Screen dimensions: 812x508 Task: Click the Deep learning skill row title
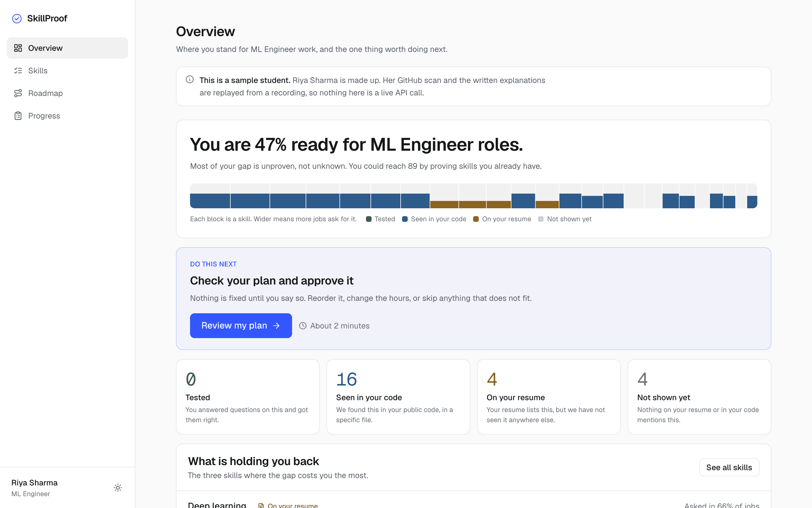click(217, 505)
